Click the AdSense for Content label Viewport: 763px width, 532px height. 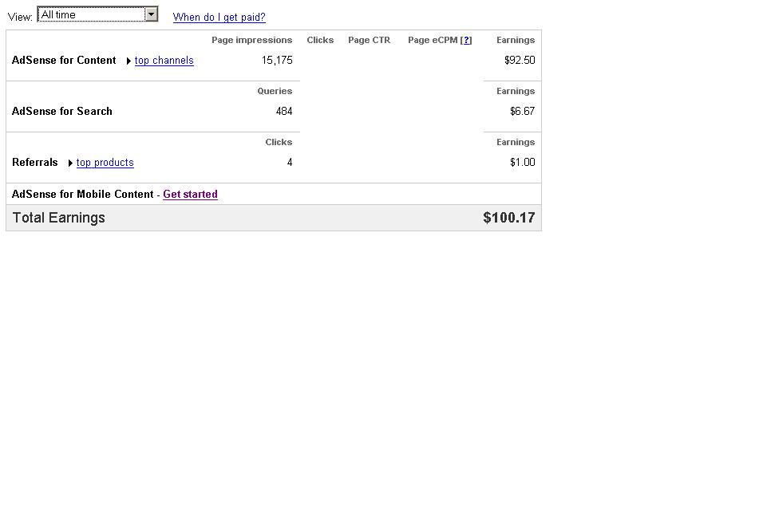tap(64, 61)
